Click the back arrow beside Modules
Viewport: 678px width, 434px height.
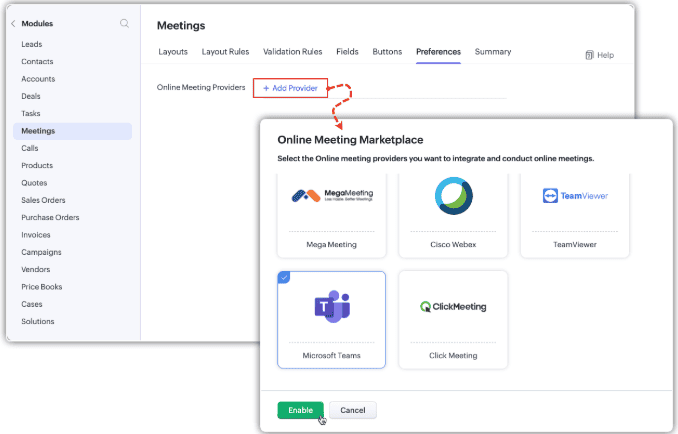pos(13,23)
